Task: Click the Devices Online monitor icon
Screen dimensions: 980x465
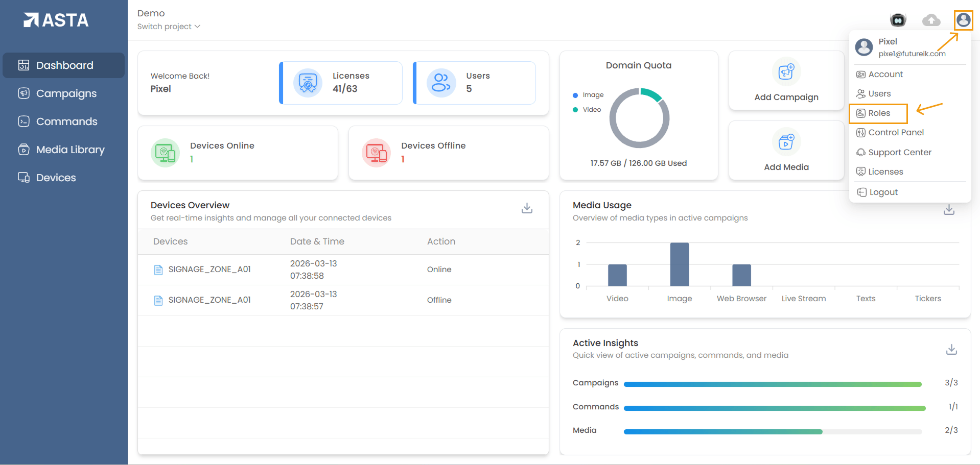Action: (x=165, y=153)
